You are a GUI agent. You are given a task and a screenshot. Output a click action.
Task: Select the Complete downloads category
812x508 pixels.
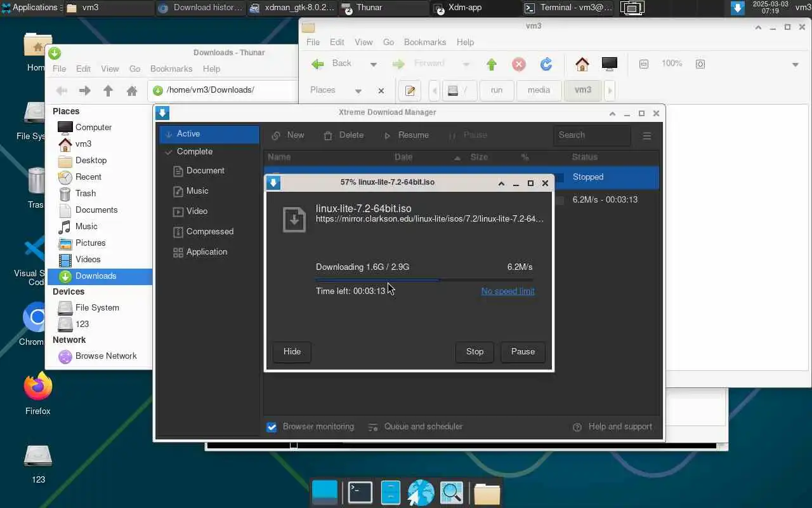point(209,152)
